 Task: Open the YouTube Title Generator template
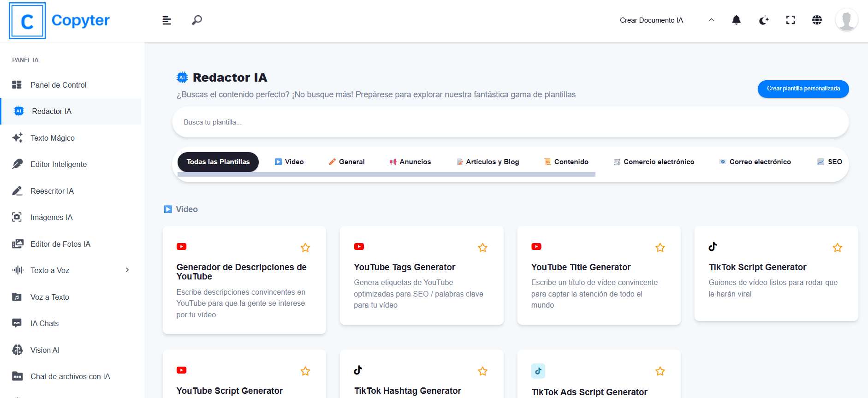580,267
